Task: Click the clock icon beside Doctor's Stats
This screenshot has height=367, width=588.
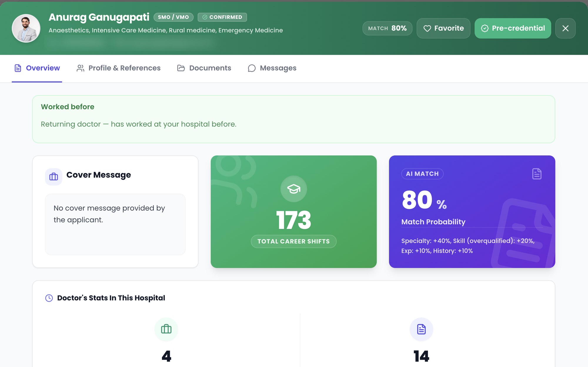Action: click(x=49, y=298)
